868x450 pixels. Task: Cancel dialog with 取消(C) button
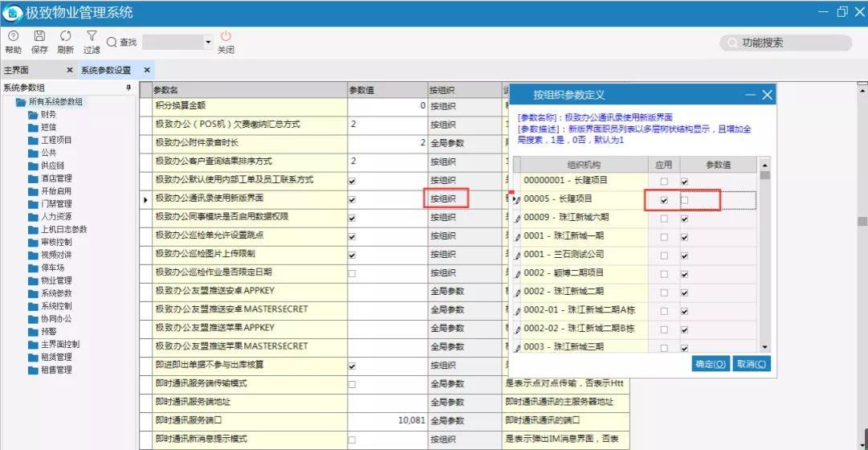point(752,364)
